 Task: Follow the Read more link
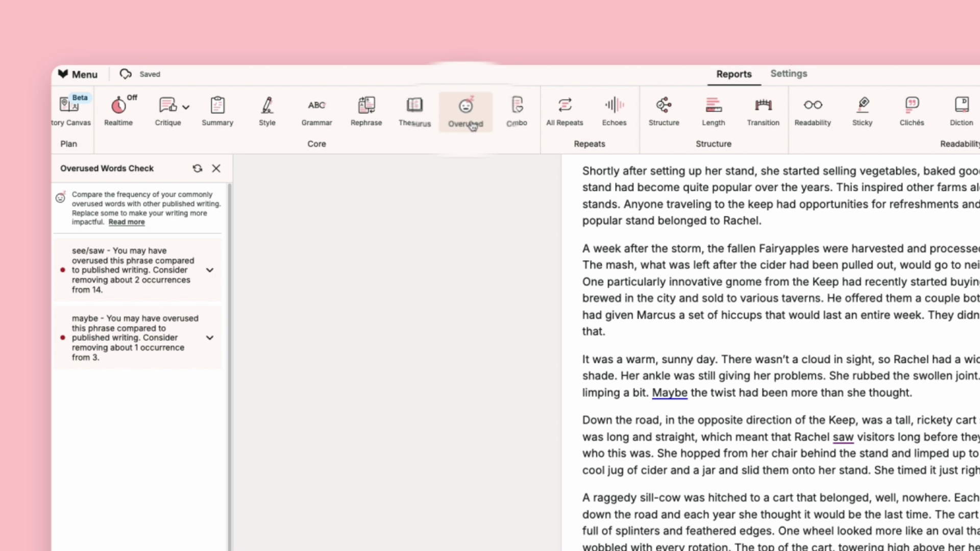click(127, 222)
